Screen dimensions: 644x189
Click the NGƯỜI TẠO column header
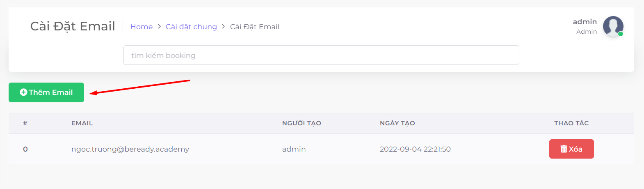tap(301, 123)
